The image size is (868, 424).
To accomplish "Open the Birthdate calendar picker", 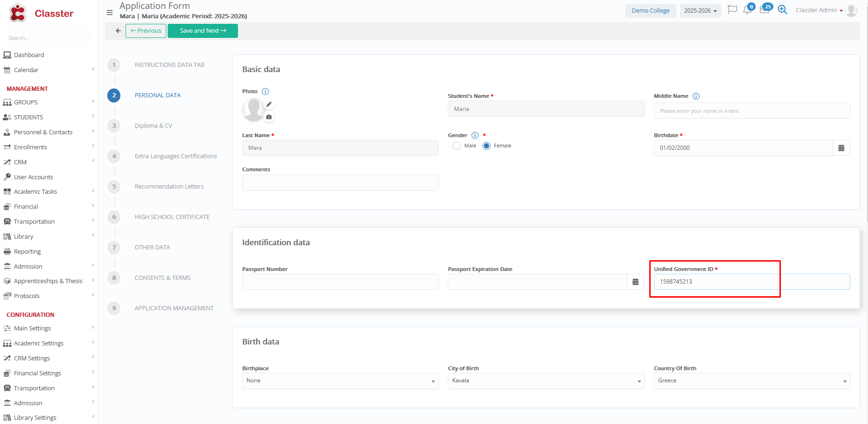I will 841,148.
